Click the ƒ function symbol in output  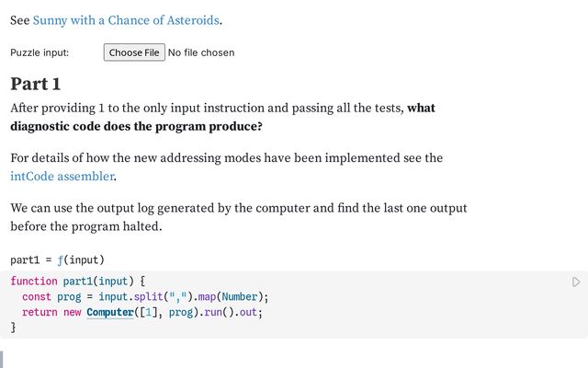[60, 259]
